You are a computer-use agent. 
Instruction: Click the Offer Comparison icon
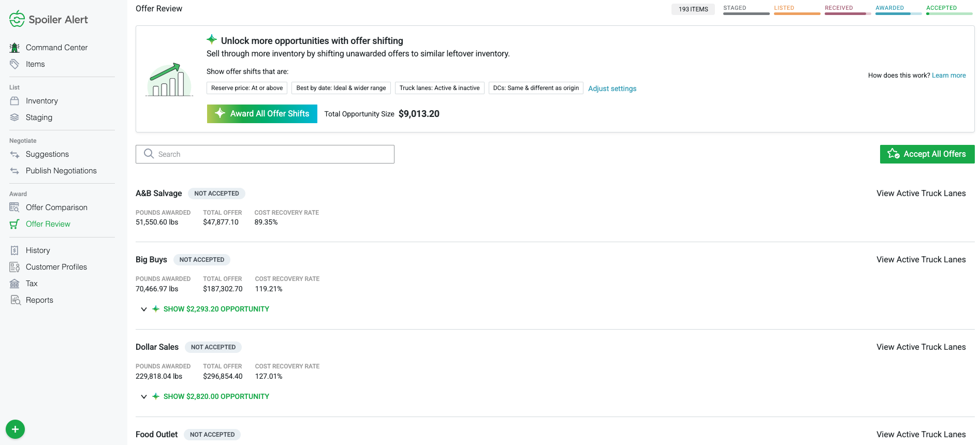(x=14, y=207)
